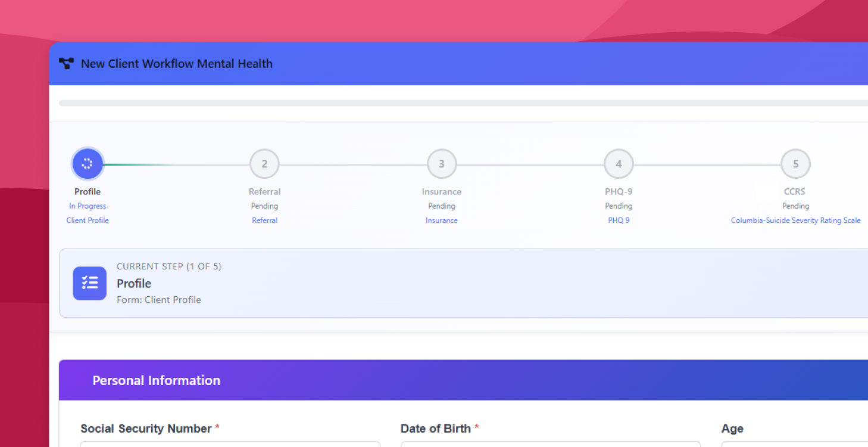This screenshot has width=868, height=447.
Task: Open the Insurance form link
Action: point(441,220)
